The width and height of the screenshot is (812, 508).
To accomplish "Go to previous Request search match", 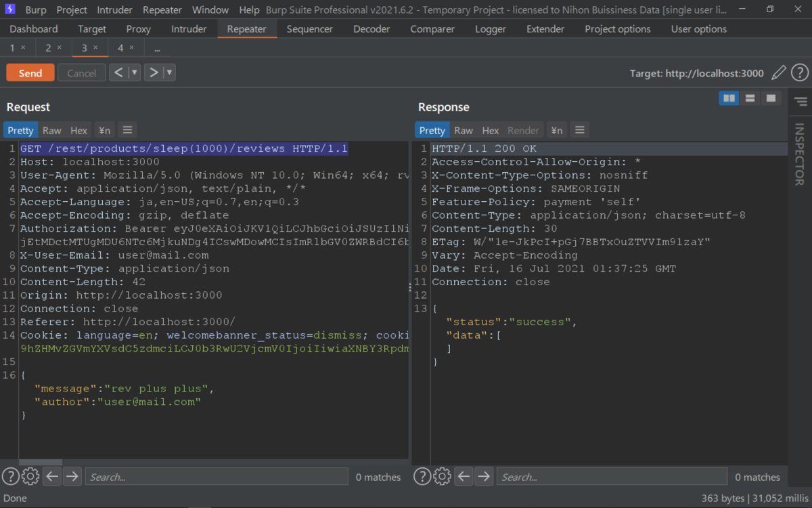I will tap(52, 476).
